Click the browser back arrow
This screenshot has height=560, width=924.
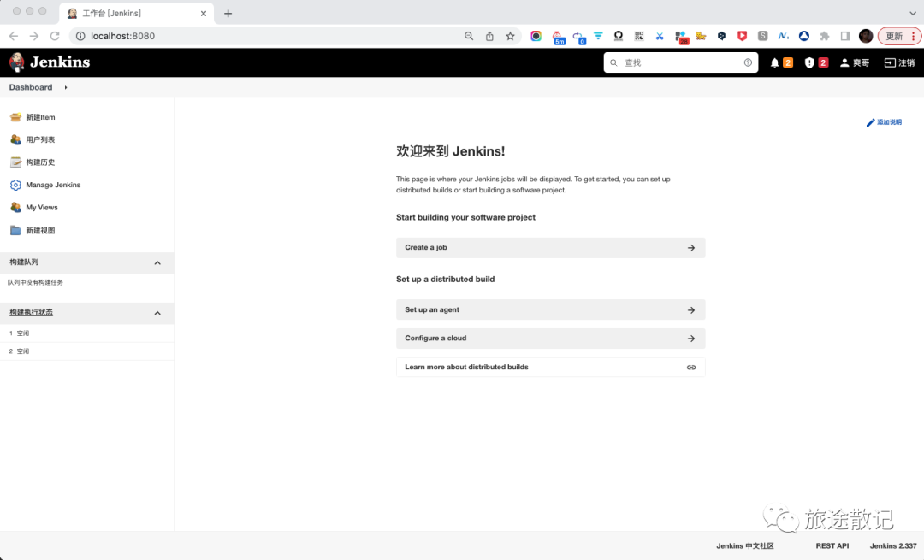click(14, 36)
